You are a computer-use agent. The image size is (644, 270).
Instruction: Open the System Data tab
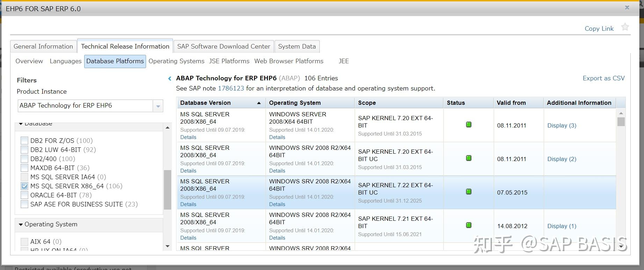point(297,46)
